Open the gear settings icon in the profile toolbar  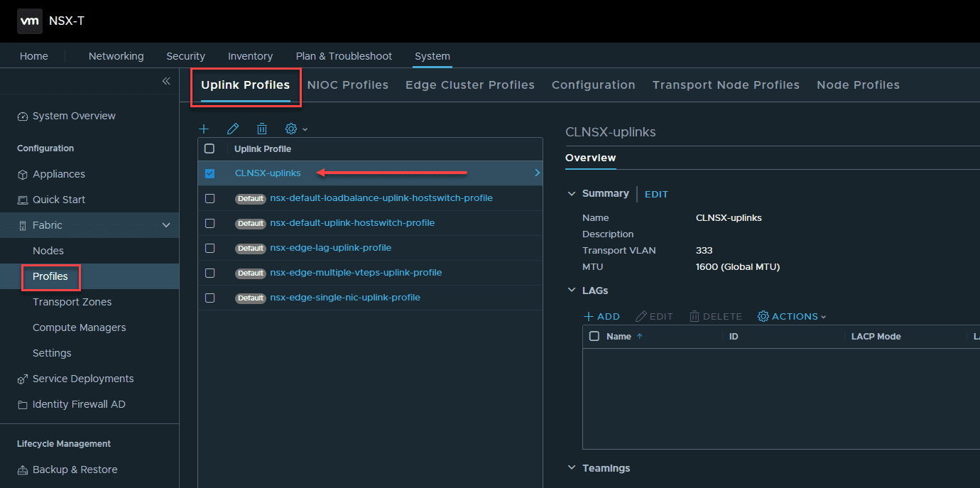click(291, 129)
